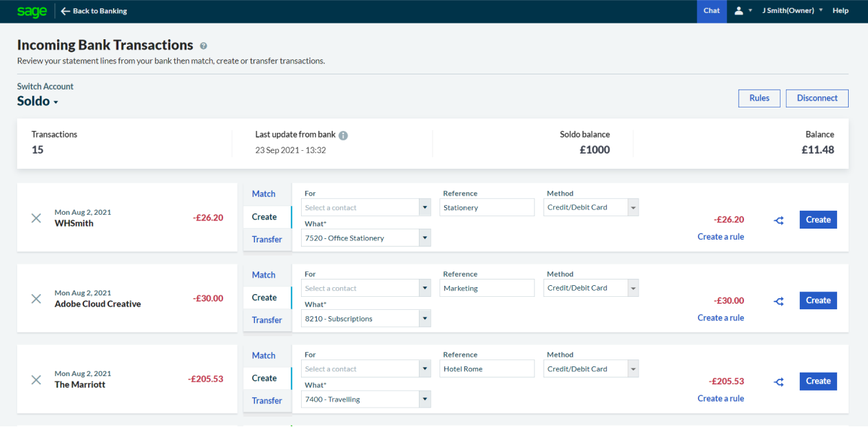The width and height of the screenshot is (868, 427).
Task: Select the Create tab for The Marriott
Action: tap(267, 378)
